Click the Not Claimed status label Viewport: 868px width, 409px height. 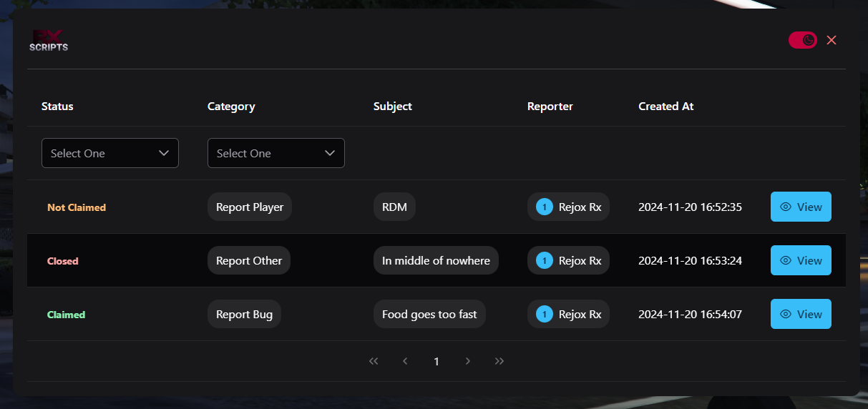77,207
